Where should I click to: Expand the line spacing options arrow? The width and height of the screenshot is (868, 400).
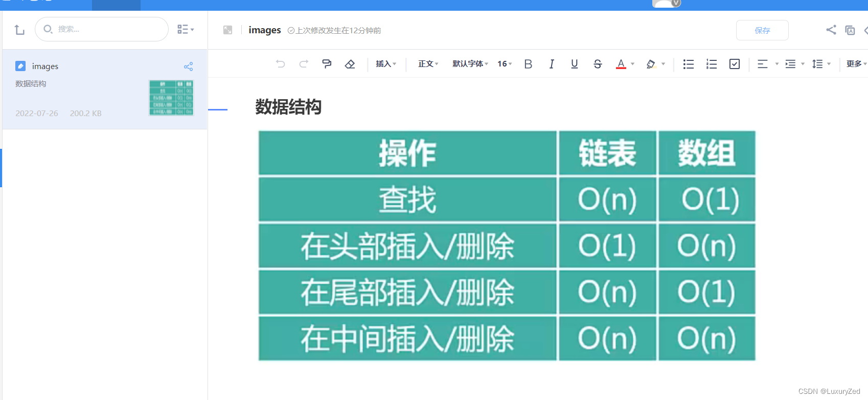(829, 64)
